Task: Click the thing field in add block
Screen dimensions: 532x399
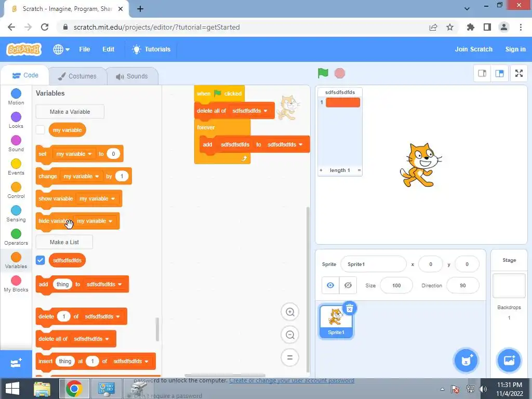Action: click(x=62, y=284)
